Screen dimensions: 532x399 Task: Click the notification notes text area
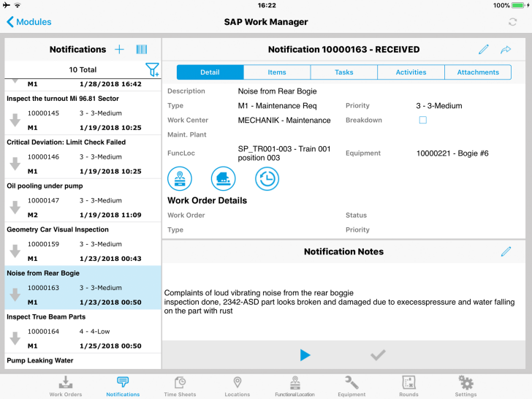(343, 302)
